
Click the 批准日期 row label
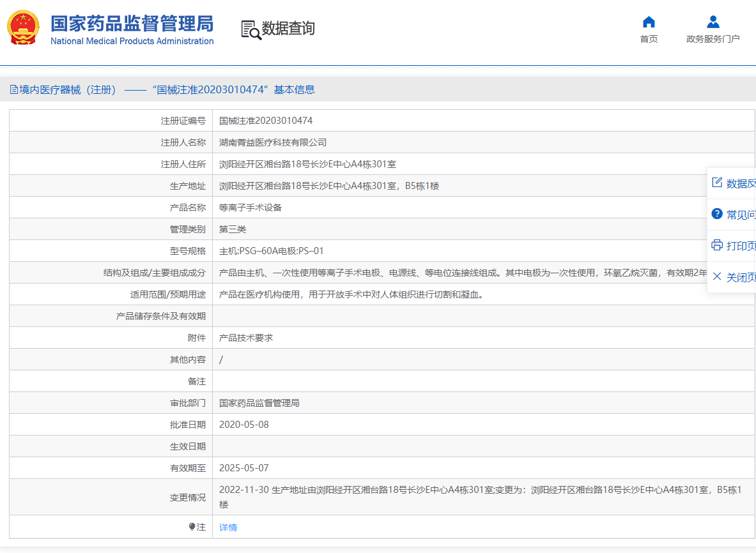coord(187,425)
